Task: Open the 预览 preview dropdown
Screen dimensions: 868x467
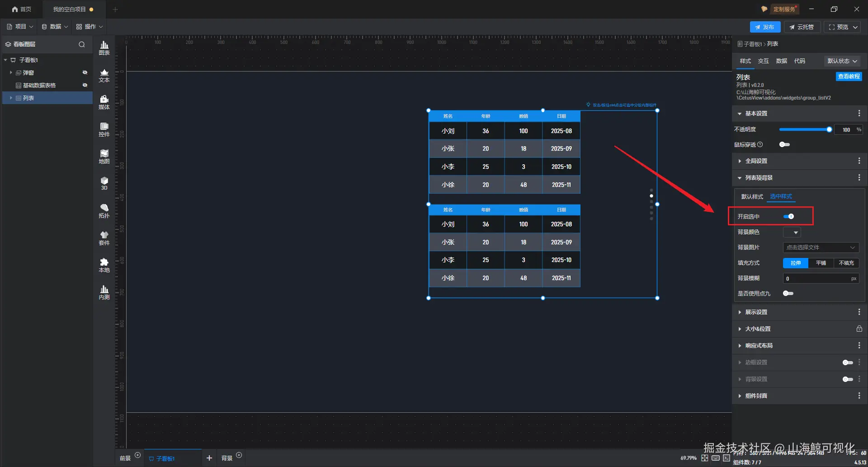Action: [855, 27]
